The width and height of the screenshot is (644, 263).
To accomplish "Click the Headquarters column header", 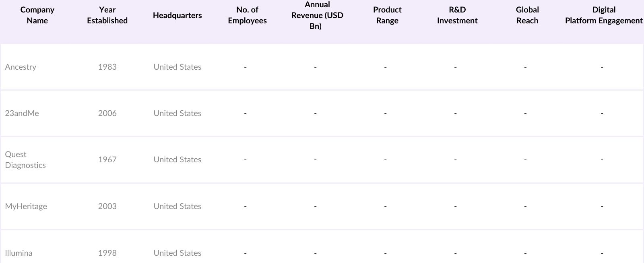I will pyautogui.click(x=177, y=15).
